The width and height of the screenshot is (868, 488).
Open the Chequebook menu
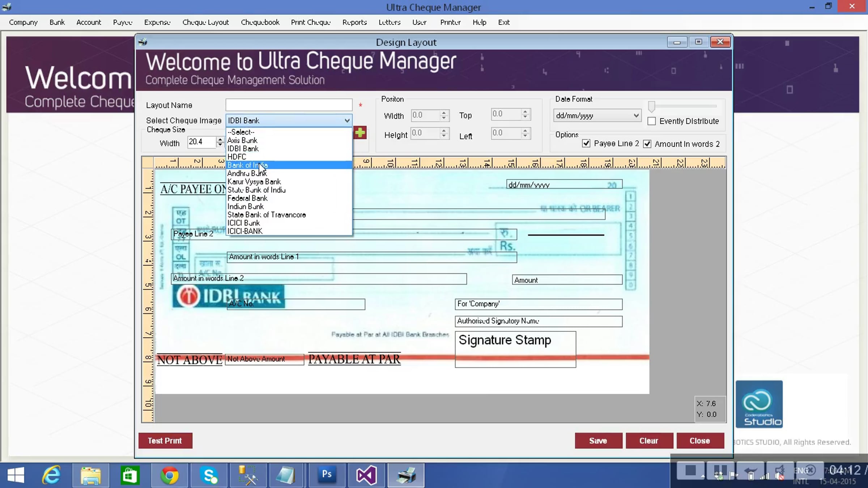tap(260, 22)
